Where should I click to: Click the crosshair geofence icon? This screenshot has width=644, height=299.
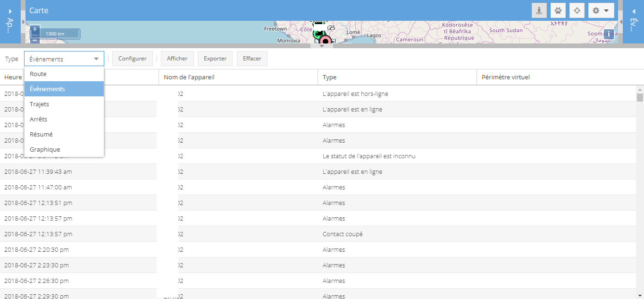(x=577, y=10)
